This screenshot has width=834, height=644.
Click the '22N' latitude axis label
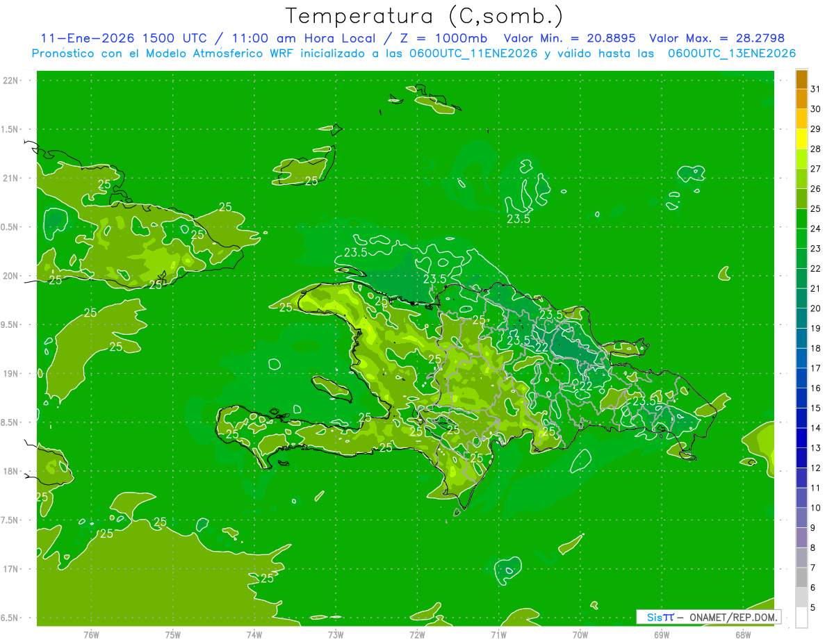tap(11, 81)
